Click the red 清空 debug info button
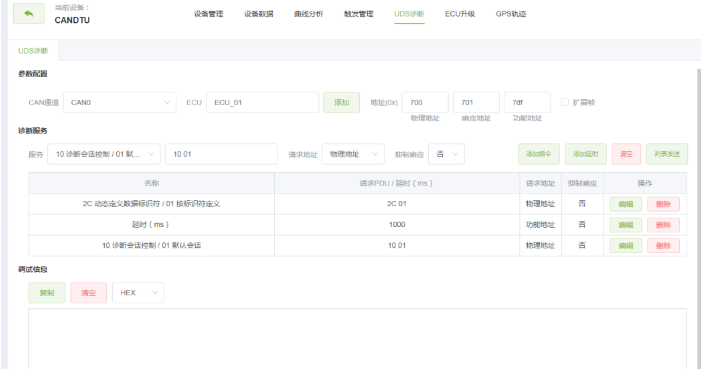The height and width of the screenshot is (369, 701). point(89,293)
